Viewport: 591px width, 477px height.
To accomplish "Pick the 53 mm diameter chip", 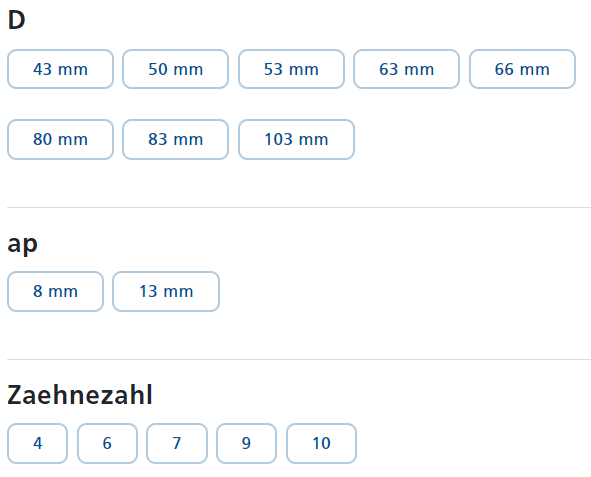I will (x=291, y=69).
